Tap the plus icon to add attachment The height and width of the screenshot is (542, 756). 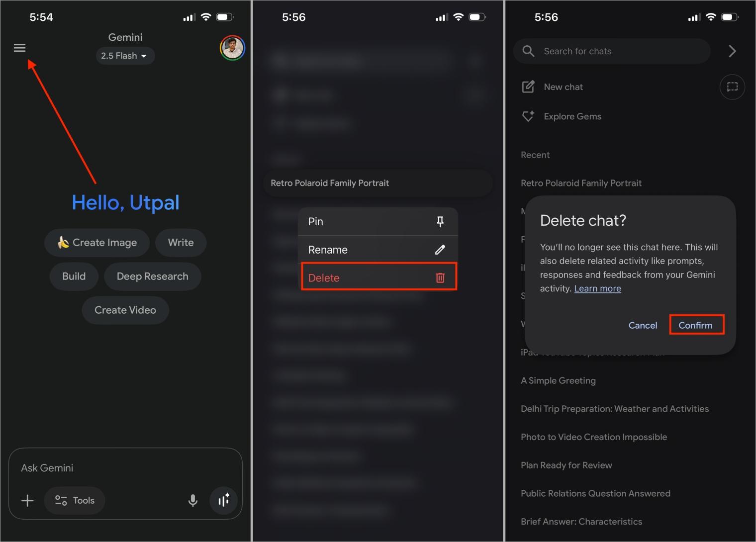click(x=27, y=500)
